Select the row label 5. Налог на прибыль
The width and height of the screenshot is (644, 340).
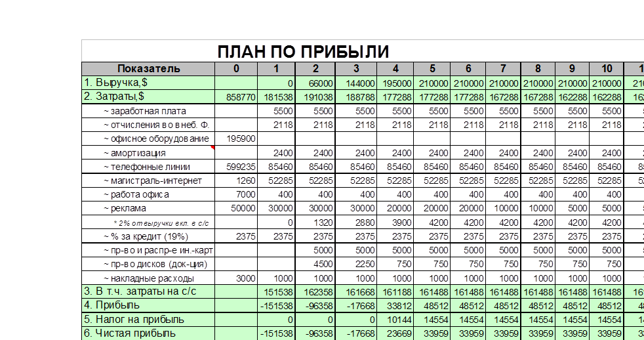pyautogui.click(x=148, y=320)
